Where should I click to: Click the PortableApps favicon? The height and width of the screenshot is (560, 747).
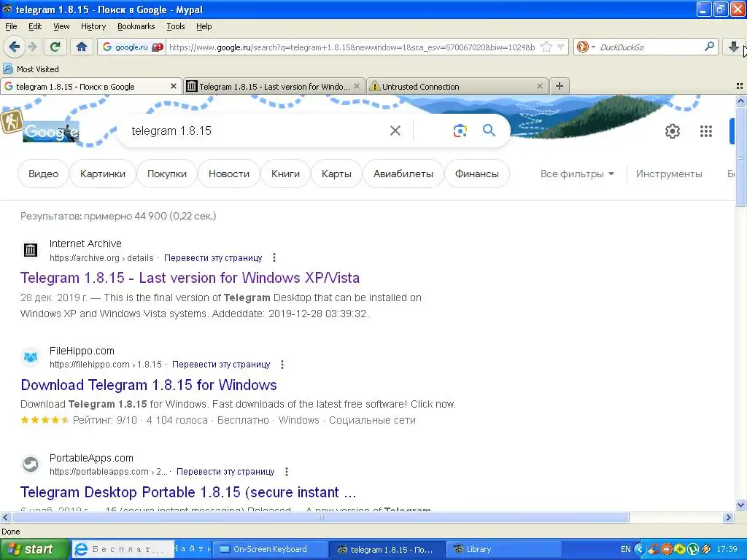(31, 464)
